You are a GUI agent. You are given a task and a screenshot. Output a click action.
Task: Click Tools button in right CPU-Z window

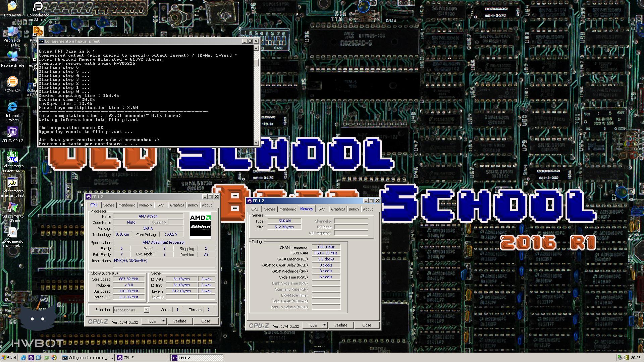click(312, 325)
